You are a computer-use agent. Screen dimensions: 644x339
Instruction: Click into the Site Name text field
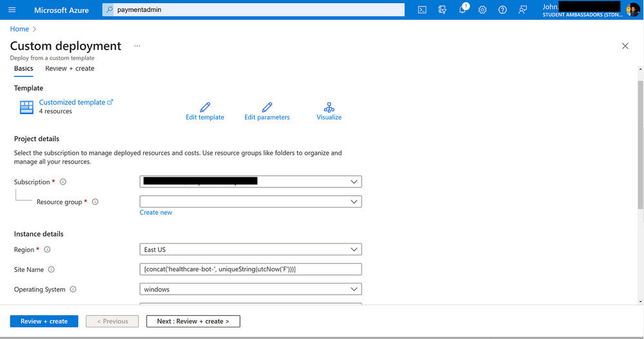(251, 269)
